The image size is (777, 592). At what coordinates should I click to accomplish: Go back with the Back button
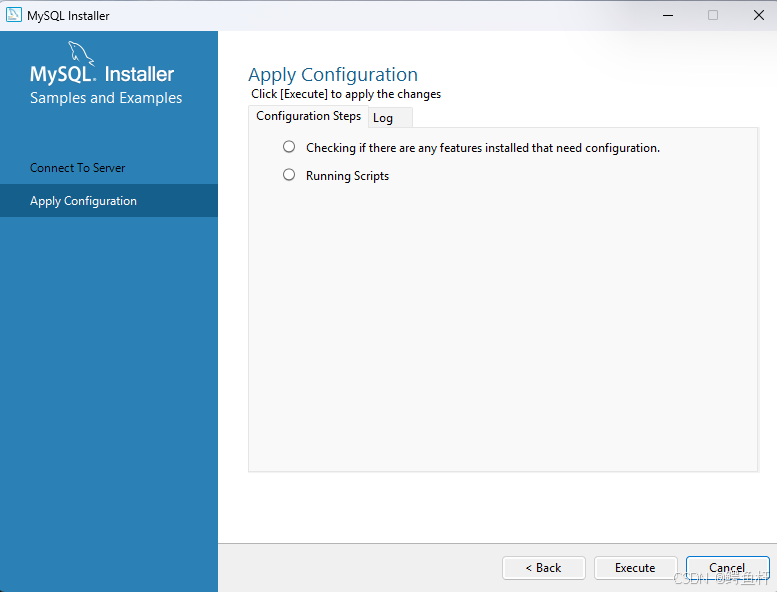point(544,568)
